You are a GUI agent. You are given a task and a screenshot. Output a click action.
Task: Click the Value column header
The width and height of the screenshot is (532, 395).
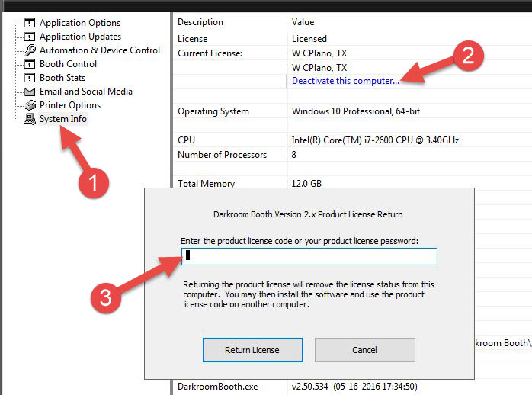tap(303, 22)
